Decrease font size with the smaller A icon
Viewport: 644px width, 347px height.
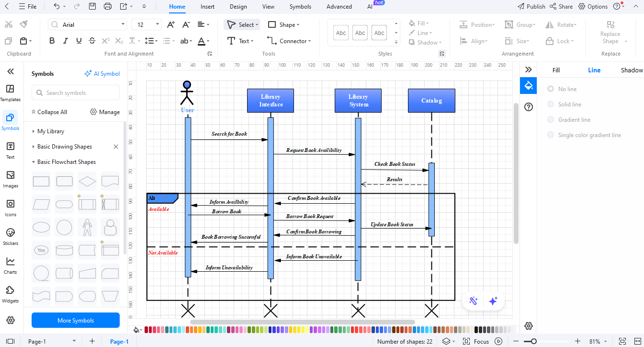click(x=187, y=24)
